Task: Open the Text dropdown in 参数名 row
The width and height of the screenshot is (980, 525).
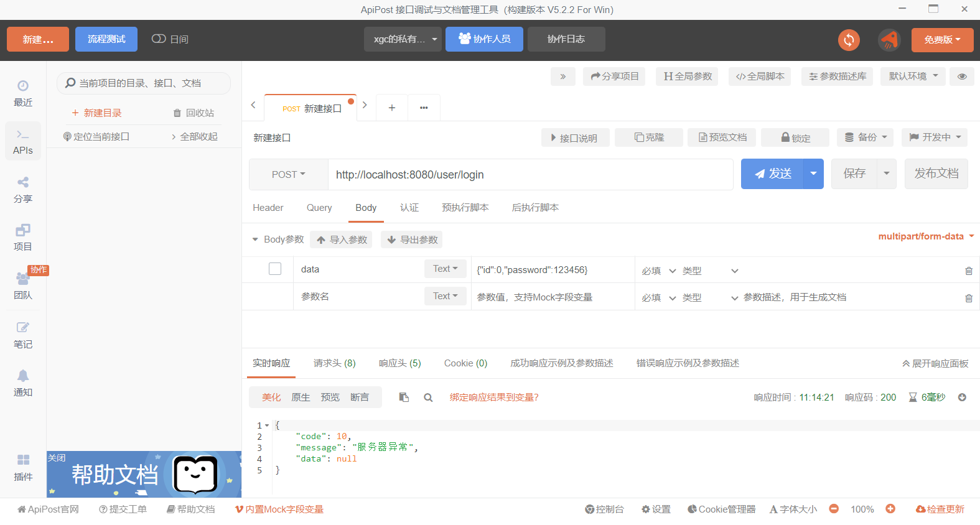Action: pos(446,296)
